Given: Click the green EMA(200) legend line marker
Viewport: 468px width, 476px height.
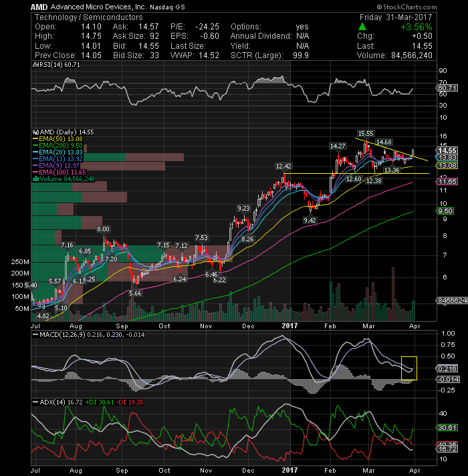Looking at the screenshot, I should (35, 146).
